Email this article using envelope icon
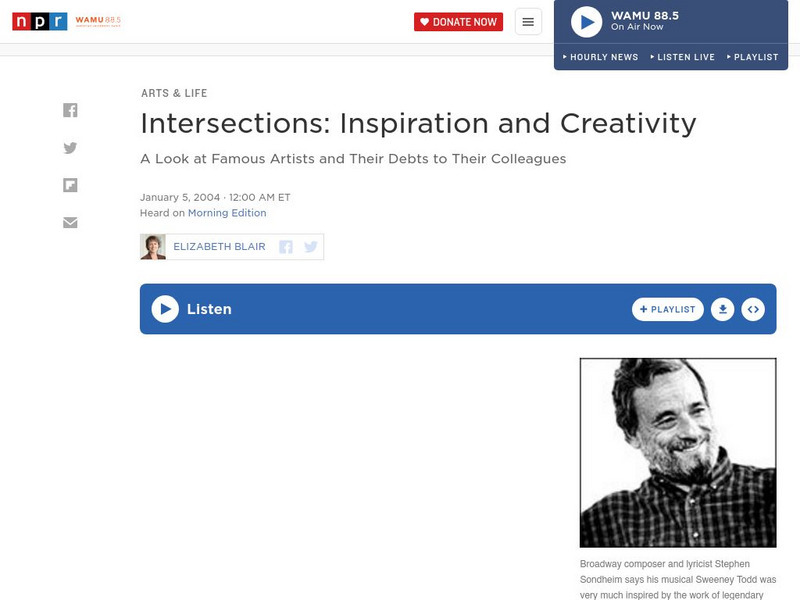Screen dimensions: 800x600 (70, 222)
